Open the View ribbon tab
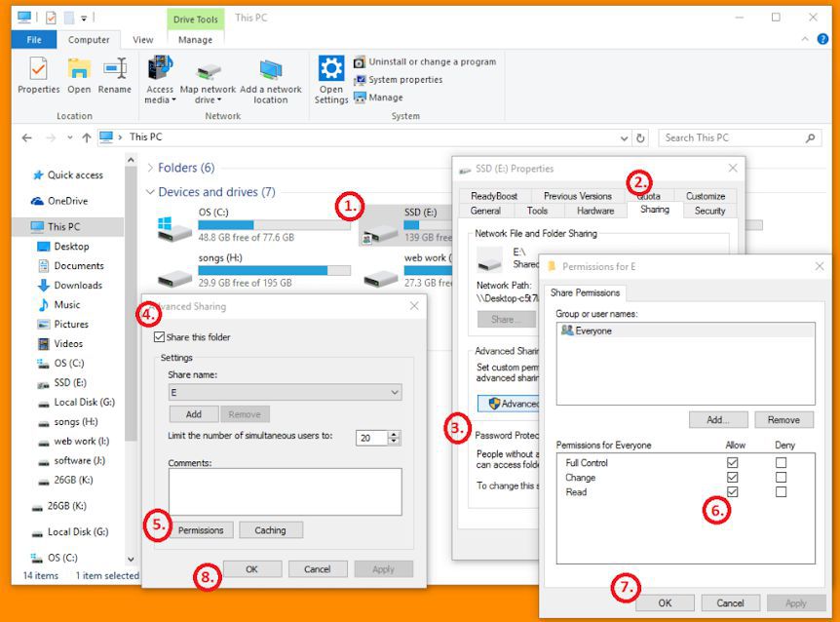Image resolution: width=840 pixels, height=622 pixels. tap(143, 40)
